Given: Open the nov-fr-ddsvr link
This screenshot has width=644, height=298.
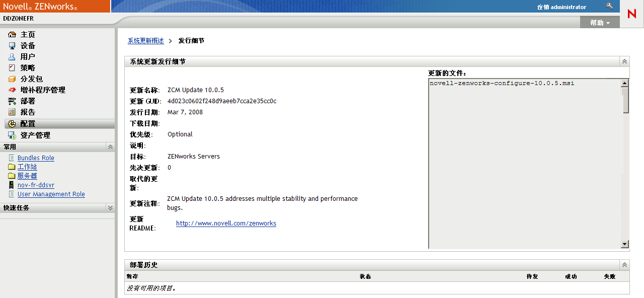Looking at the screenshot, I should pyautogui.click(x=36, y=185).
